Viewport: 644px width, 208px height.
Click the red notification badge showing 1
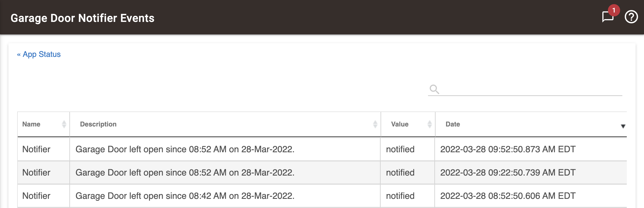point(614,10)
